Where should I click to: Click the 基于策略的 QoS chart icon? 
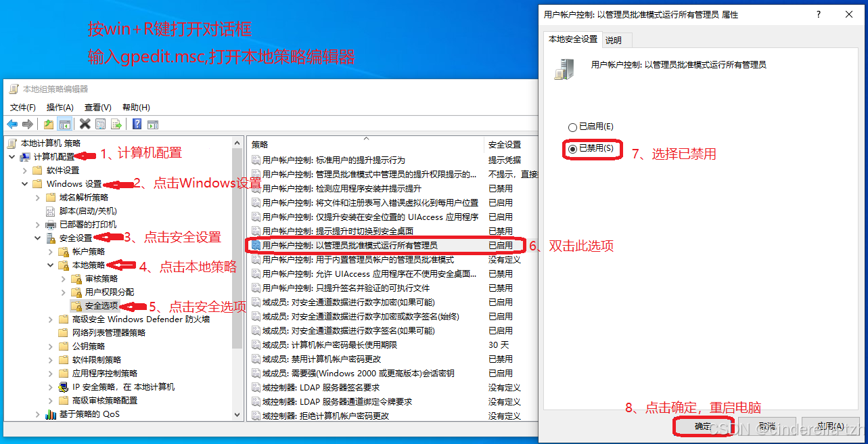click(x=51, y=414)
